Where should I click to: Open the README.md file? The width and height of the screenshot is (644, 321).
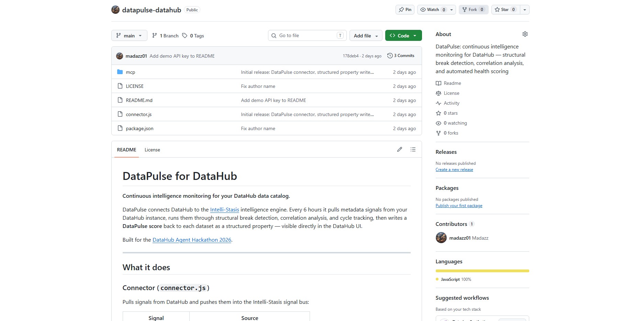pyautogui.click(x=139, y=100)
